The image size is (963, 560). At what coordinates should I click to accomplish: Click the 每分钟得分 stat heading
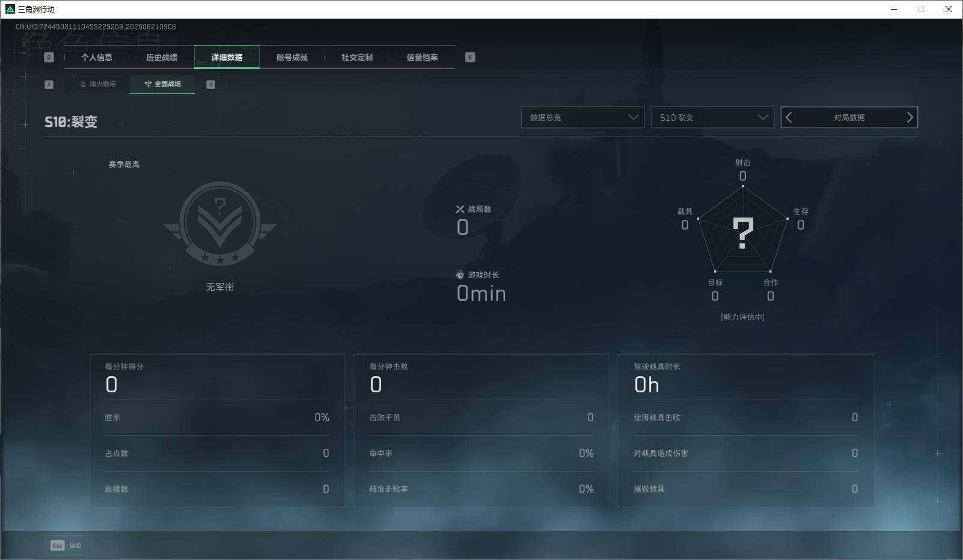(x=124, y=367)
